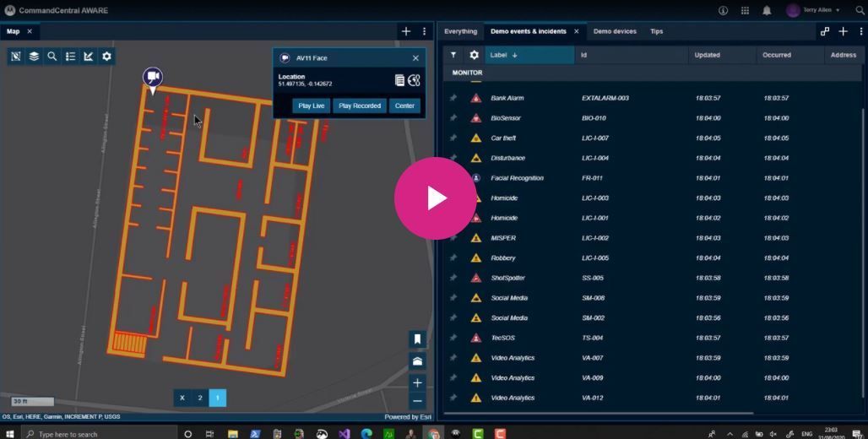Pin the Bank Alarm event row
868x439 pixels.
click(453, 98)
